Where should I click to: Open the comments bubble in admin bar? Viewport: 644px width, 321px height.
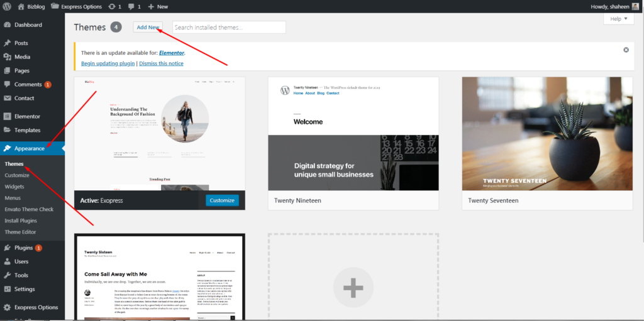tap(135, 6)
